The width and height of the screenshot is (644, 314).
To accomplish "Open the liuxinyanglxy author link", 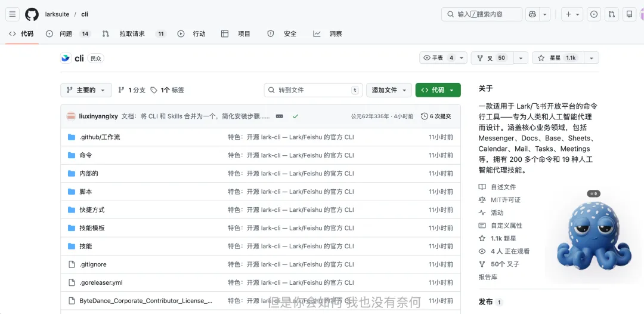I will [x=98, y=116].
